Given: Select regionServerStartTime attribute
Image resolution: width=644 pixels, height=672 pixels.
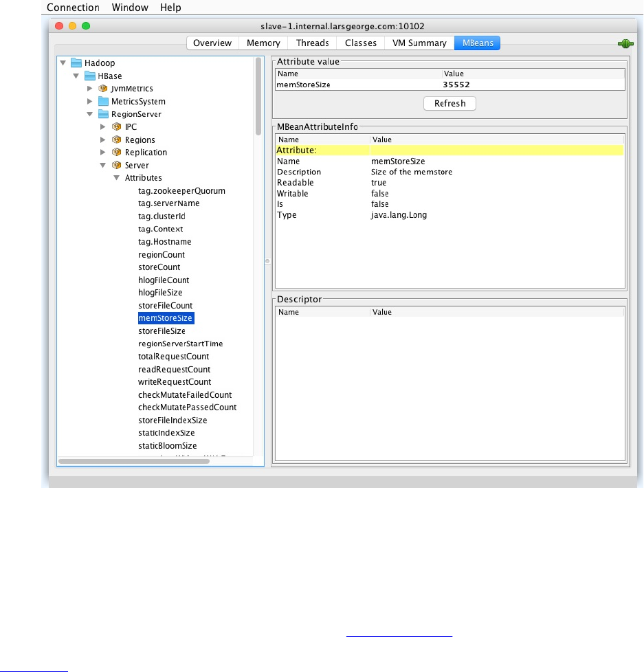Looking at the screenshot, I should coord(180,344).
